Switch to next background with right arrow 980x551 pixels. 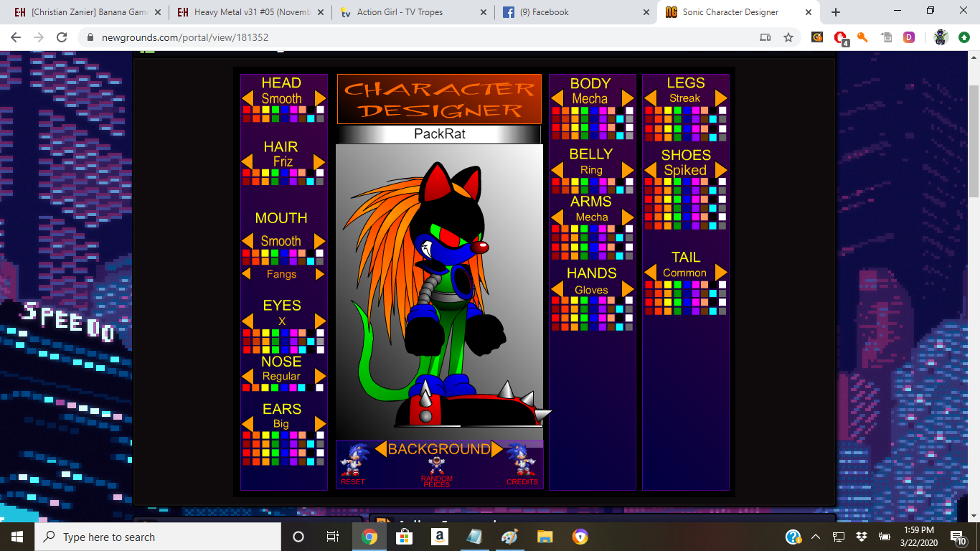click(x=497, y=449)
